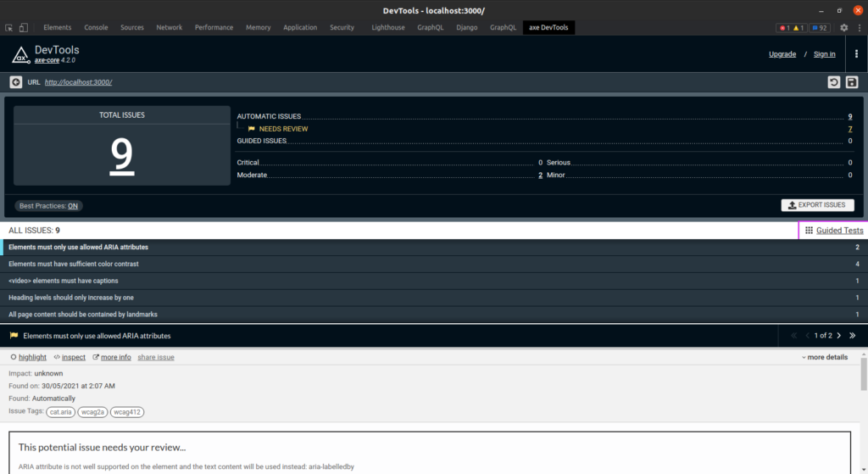Image resolution: width=868 pixels, height=474 pixels.
Task: Switch to the Application tab
Action: coord(300,28)
